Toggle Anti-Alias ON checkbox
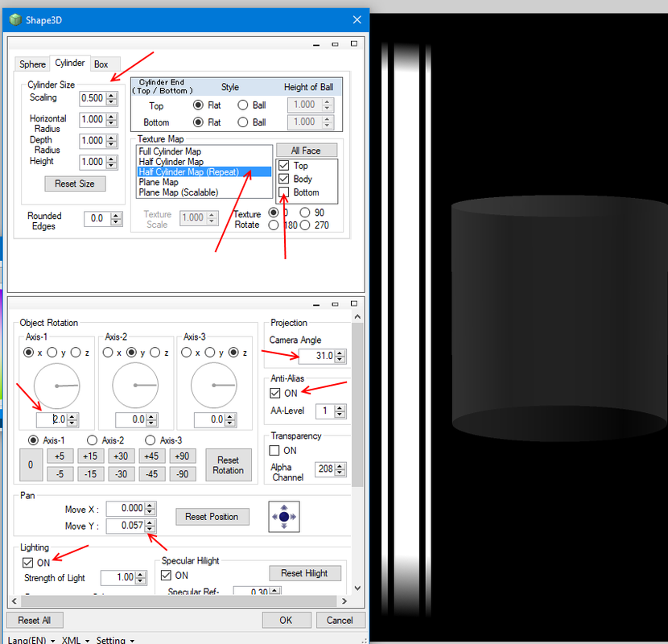 pyautogui.click(x=274, y=393)
